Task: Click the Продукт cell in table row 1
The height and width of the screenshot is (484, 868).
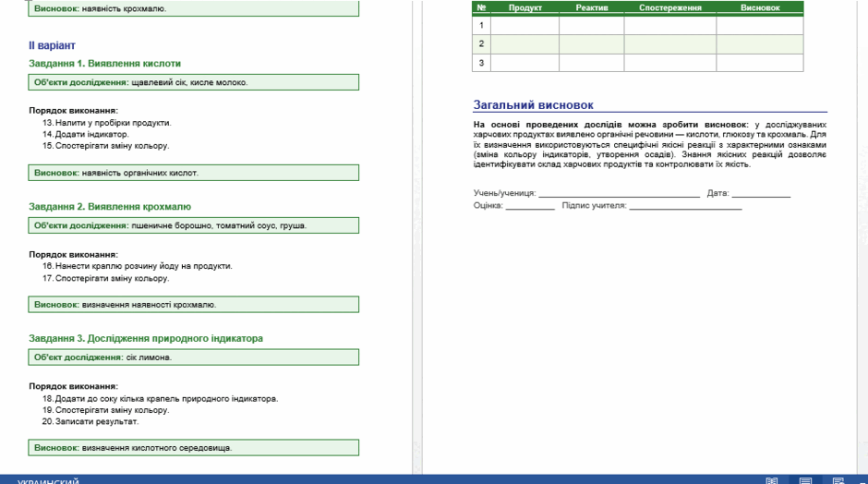Action: pyautogui.click(x=524, y=26)
